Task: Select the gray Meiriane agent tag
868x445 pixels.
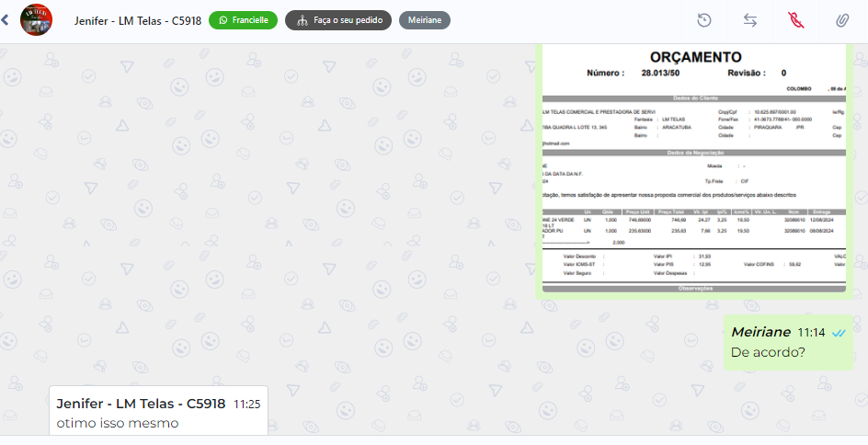Action: click(x=424, y=20)
